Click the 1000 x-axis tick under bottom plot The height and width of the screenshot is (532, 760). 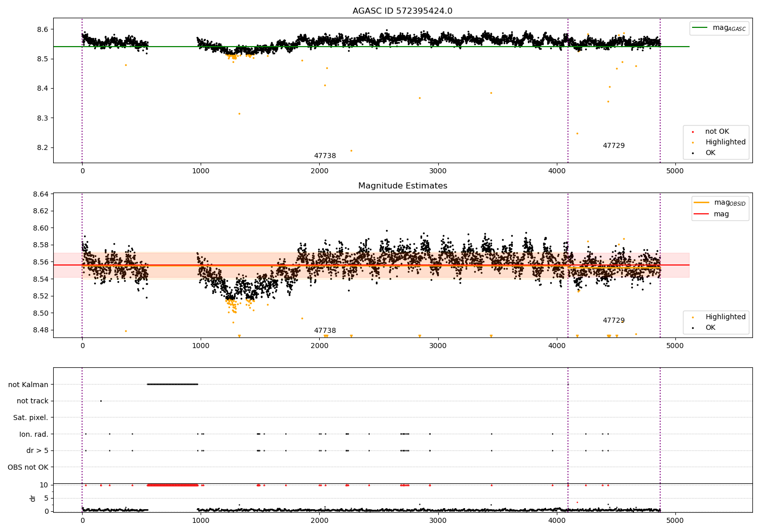click(x=201, y=520)
